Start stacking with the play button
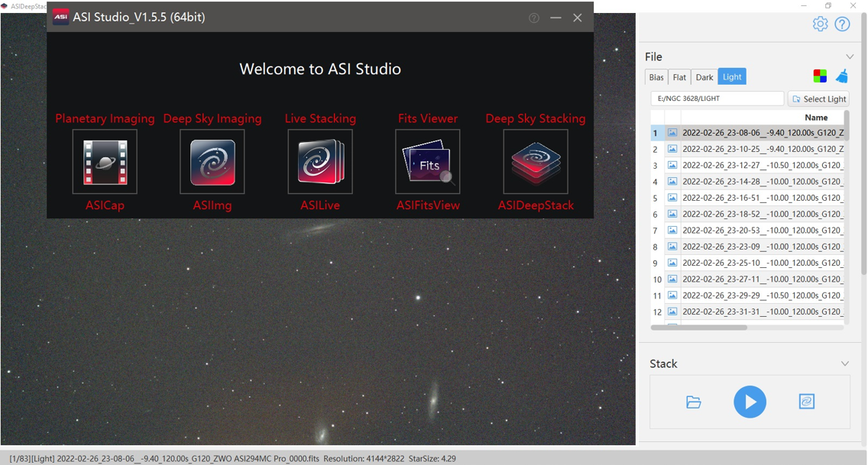 click(x=750, y=402)
